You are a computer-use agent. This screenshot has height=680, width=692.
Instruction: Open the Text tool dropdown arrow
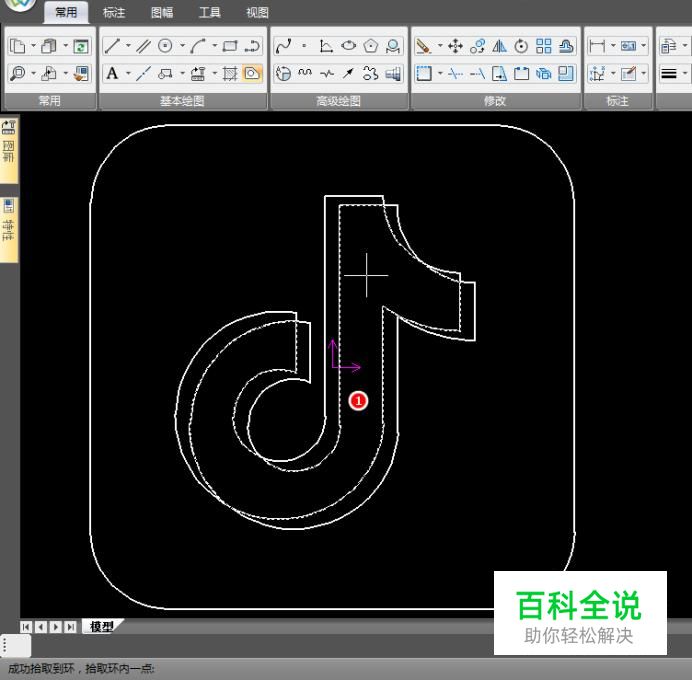coord(128,73)
